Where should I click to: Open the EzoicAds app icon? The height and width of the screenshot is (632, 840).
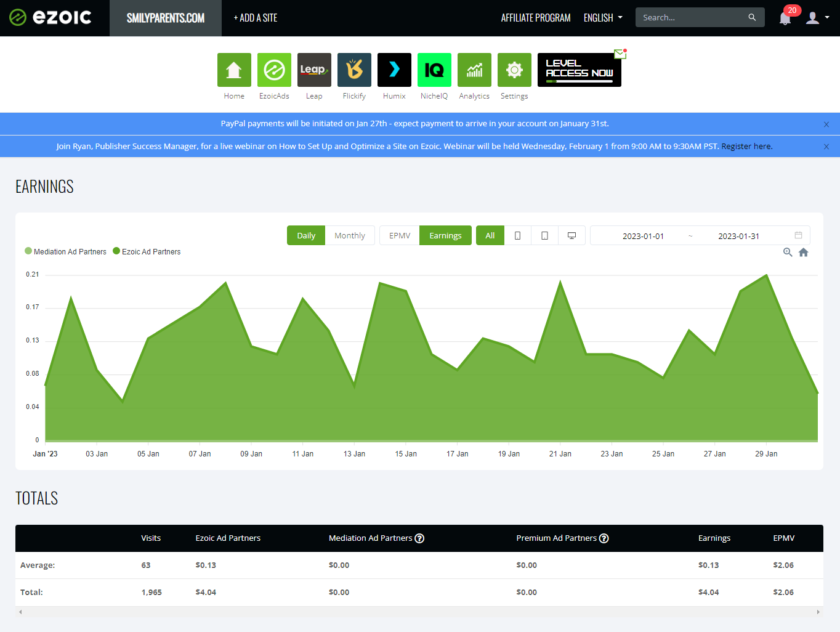[274, 70]
